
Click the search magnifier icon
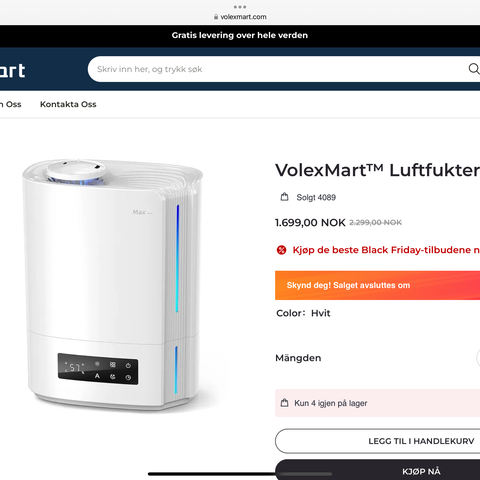(x=474, y=69)
